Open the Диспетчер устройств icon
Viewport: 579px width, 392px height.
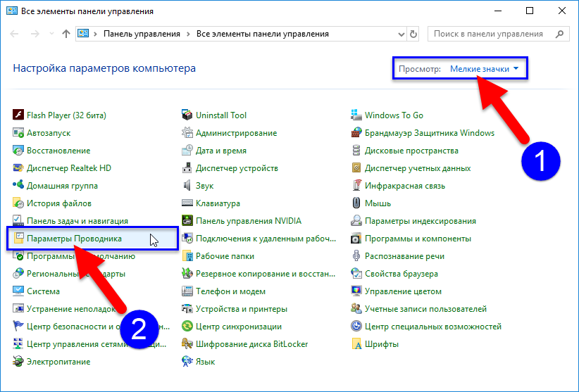point(187,168)
